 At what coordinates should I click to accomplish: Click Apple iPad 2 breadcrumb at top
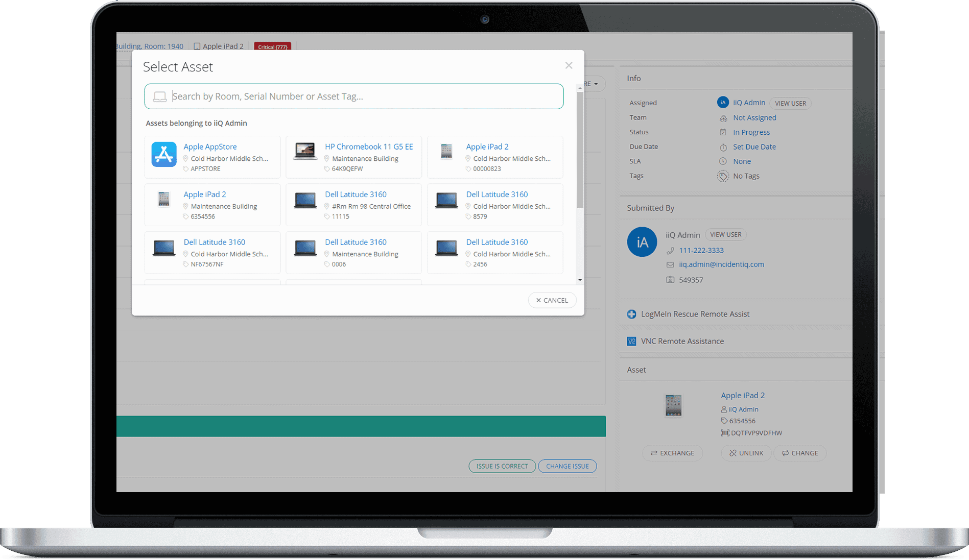pos(219,46)
